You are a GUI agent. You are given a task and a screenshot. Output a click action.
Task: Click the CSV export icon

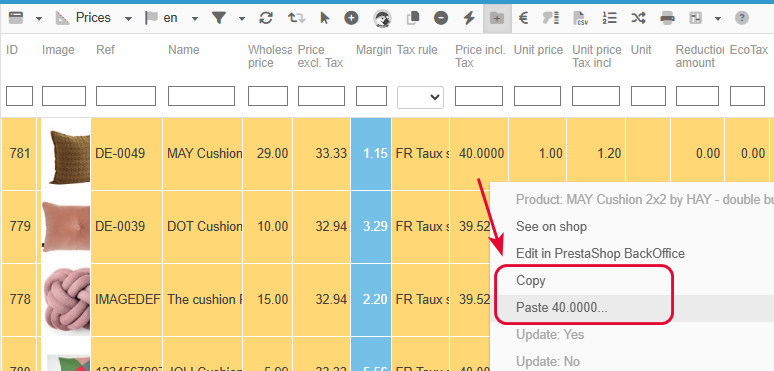coord(580,18)
